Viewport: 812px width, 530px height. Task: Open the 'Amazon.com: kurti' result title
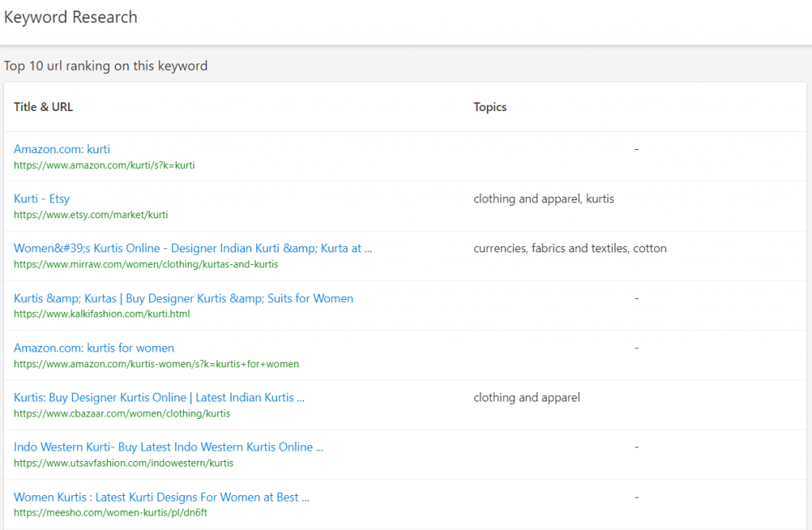[x=62, y=149]
